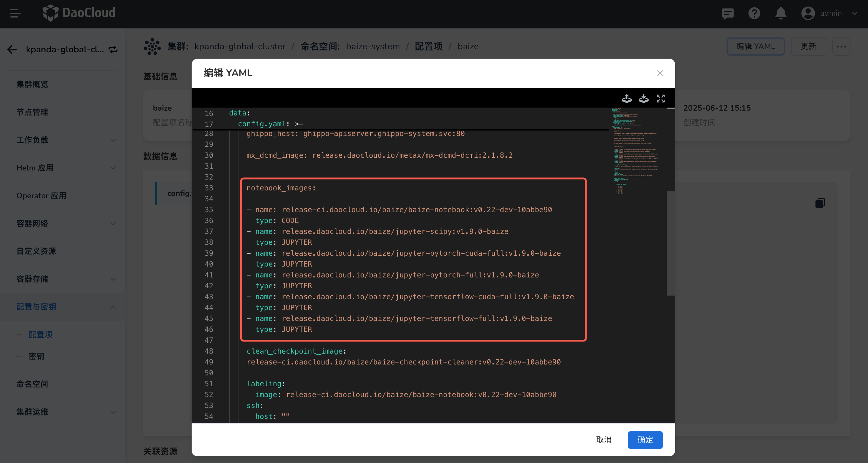The image size is (868, 463).
Task: Cancel editing with the 取消 button
Action: point(603,439)
